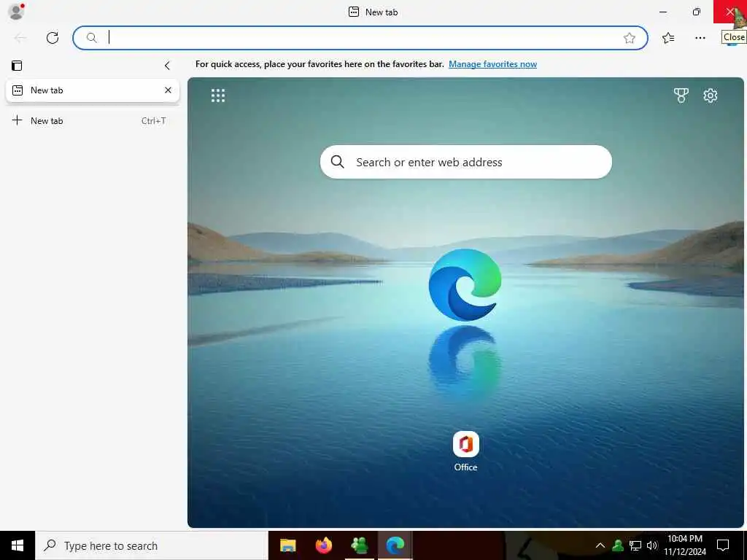Screen dimensions: 747x560
Task: Restore down the Edge window
Action: point(697,12)
